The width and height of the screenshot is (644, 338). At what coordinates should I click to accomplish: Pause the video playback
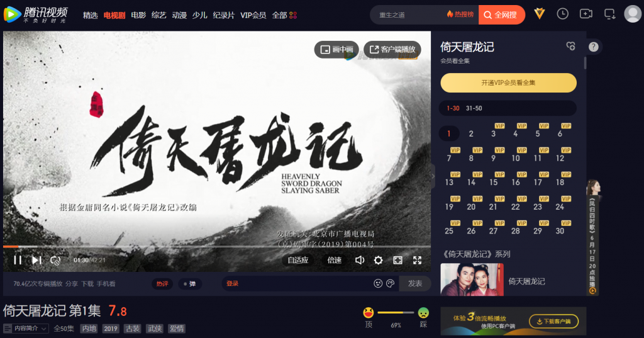tap(18, 260)
